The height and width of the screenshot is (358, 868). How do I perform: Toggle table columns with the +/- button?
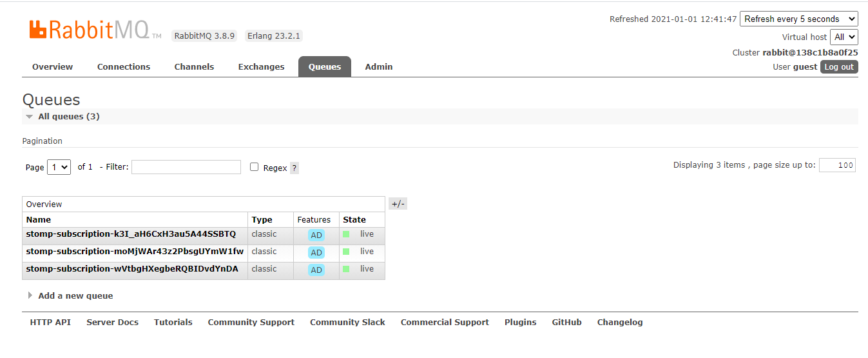[x=398, y=204]
